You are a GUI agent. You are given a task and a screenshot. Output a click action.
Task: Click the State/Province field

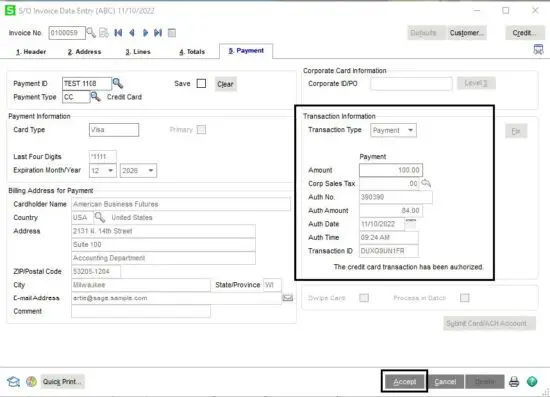272,285
